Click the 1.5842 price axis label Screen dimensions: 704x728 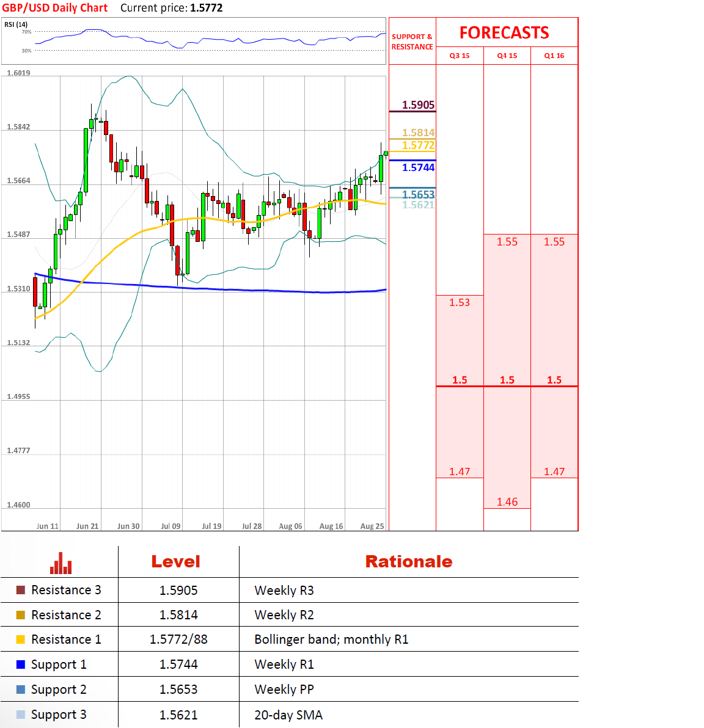click(18, 127)
